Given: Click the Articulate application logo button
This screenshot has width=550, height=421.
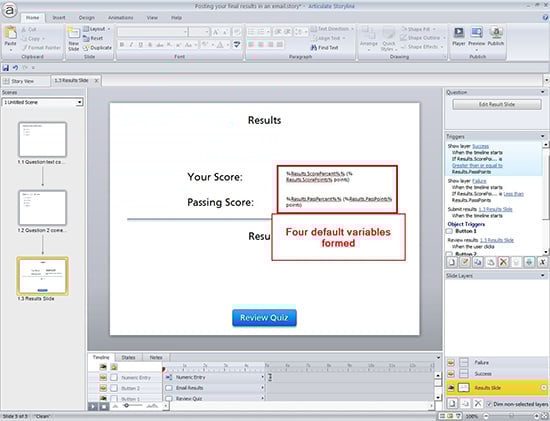Looking at the screenshot, I should pos(9,10).
